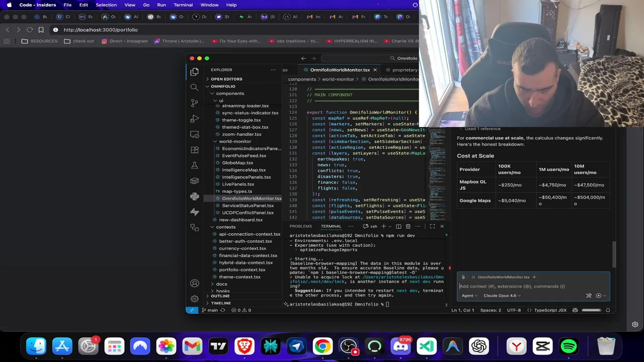Click the main branch in status bar

(210, 310)
